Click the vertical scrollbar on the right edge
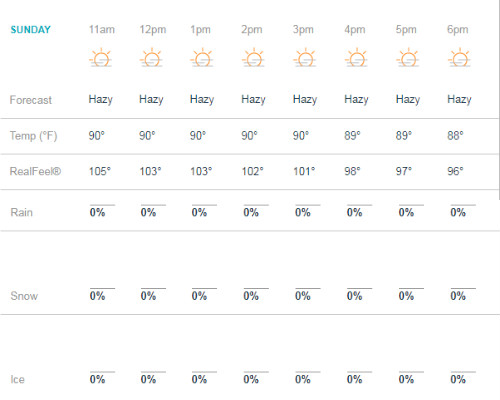This screenshot has width=500, height=400. 498,100
